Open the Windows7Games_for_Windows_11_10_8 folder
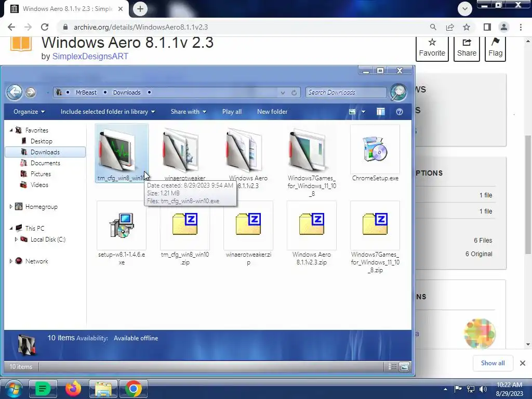The image size is (532, 399). click(312, 161)
